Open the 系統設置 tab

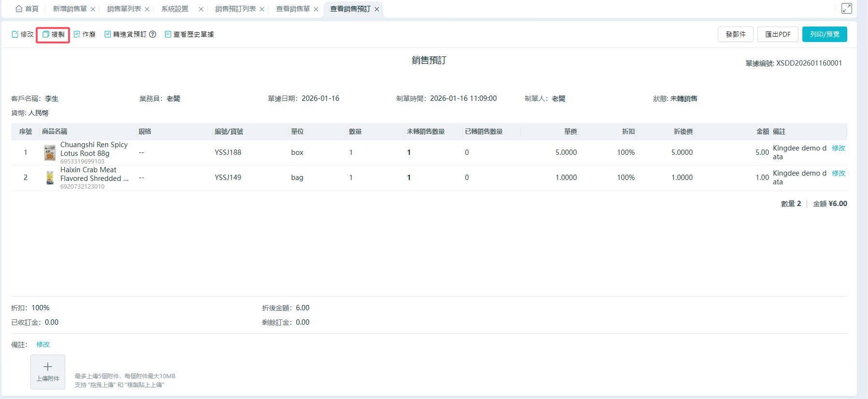tap(175, 9)
